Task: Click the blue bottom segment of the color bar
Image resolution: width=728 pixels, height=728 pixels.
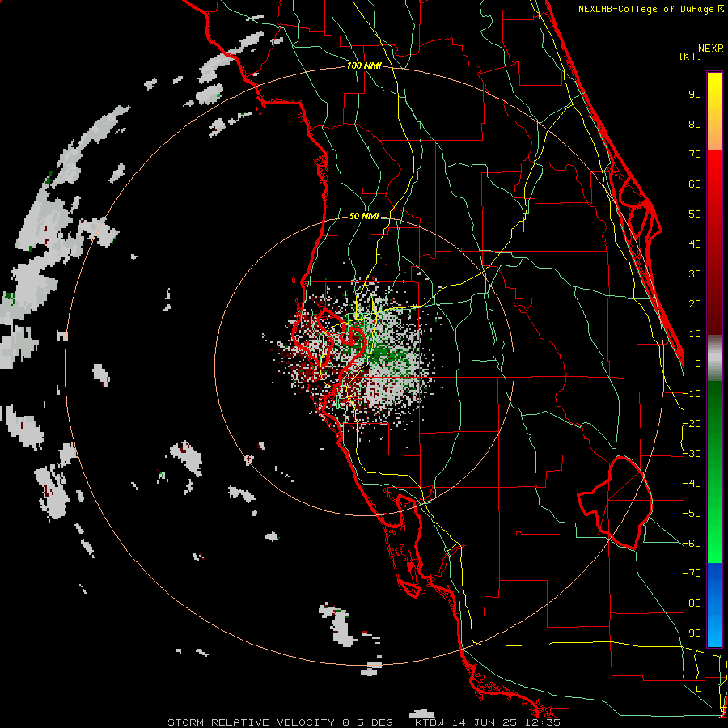Action: point(714,604)
